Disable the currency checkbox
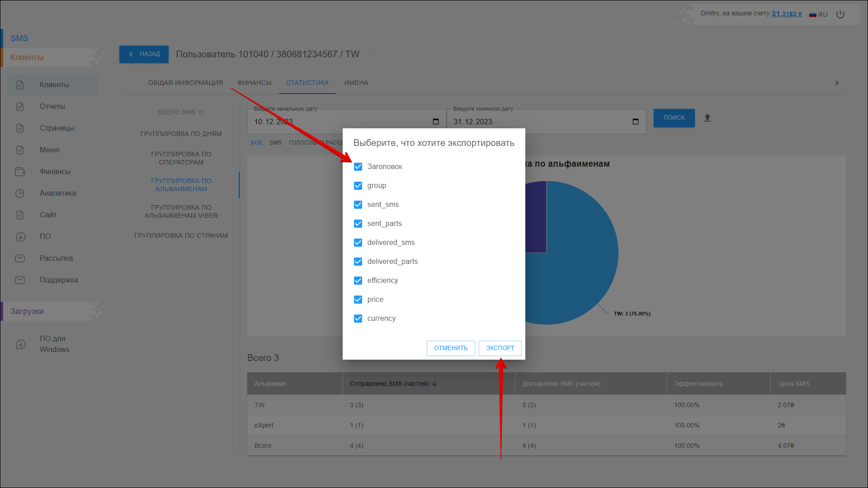The height and width of the screenshot is (488, 868). coord(358,319)
